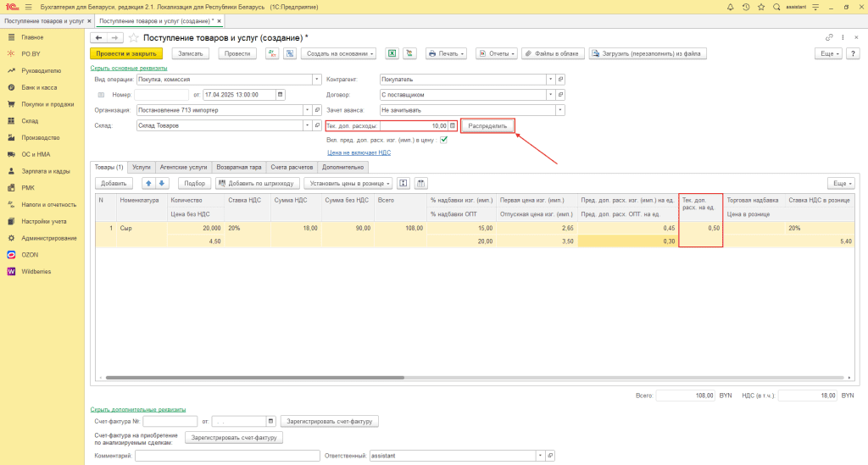Click Загрузить (перезаполнить) из файла button
868x465 pixels.
click(647, 53)
